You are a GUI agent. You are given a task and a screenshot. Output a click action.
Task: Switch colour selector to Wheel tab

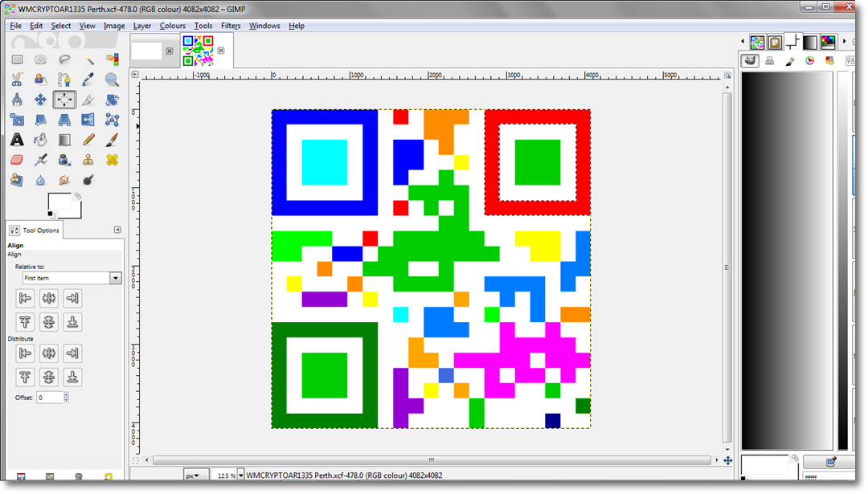pos(810,61)
